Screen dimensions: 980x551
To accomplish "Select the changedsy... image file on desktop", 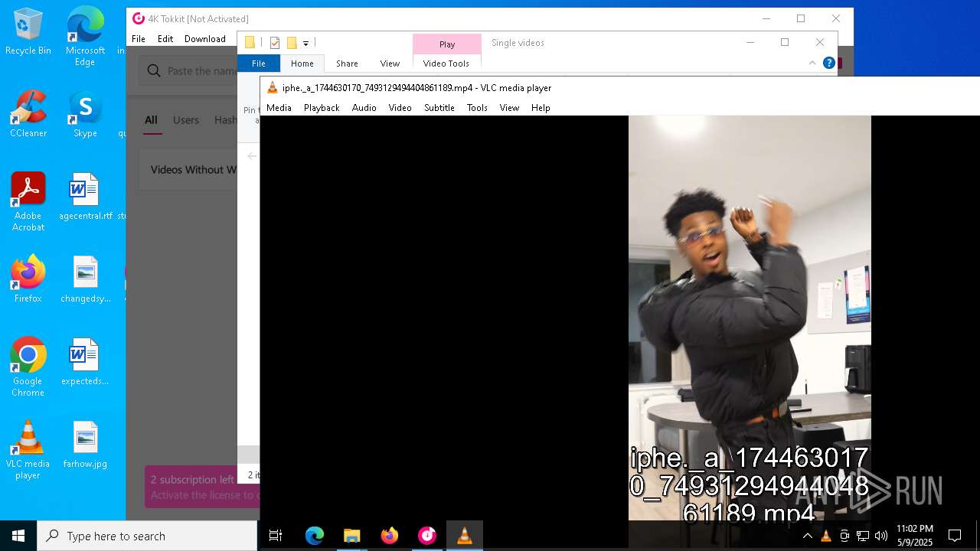I will 85,279.
